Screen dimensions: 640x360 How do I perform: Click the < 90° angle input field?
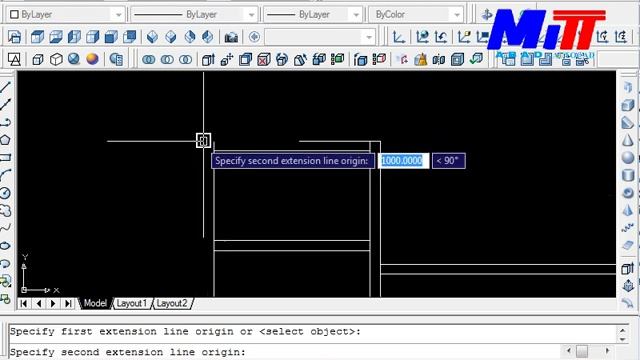[449, 160]
